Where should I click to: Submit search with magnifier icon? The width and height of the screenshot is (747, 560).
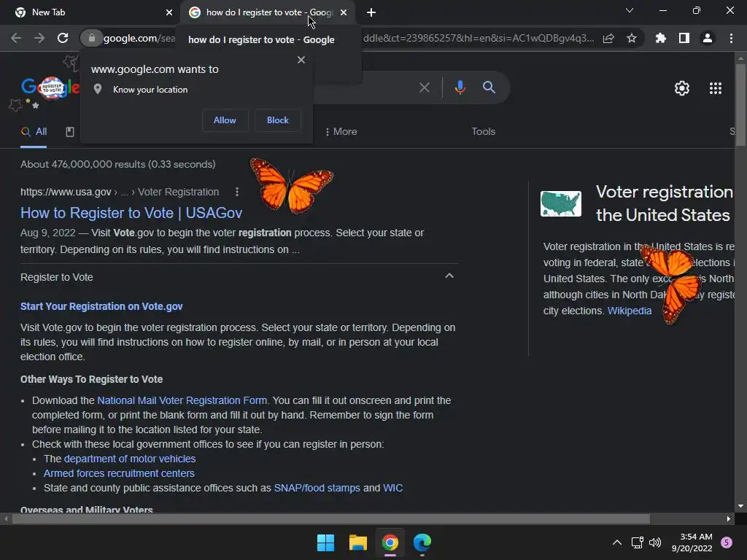point(489,87)
